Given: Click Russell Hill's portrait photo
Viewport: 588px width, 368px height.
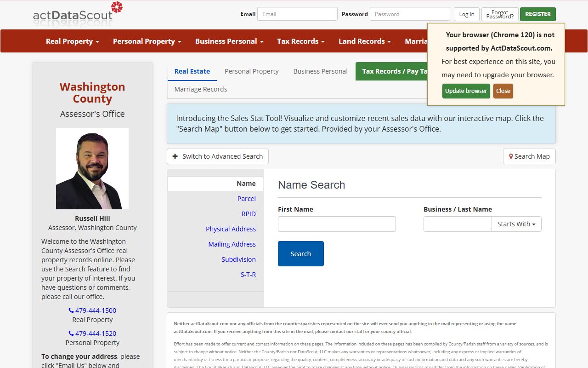Looking at the screenshot, I should pos(92,168).
